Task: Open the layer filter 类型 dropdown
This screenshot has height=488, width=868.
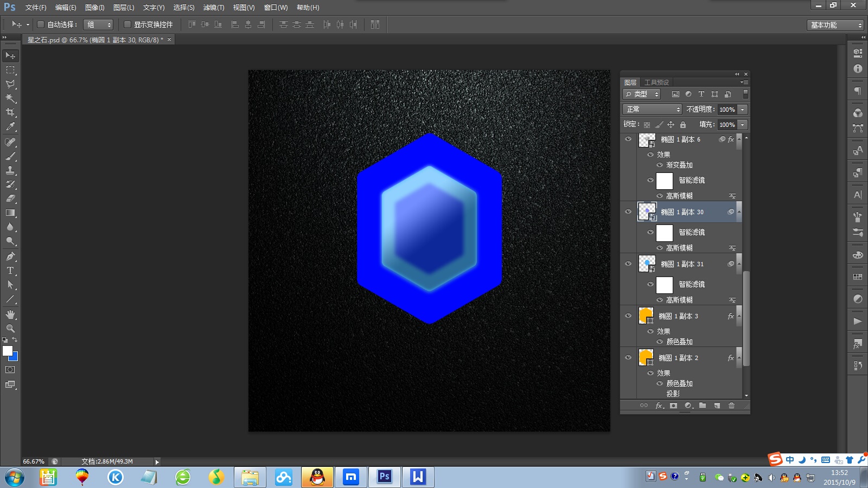Action: [x=641, y=94]
